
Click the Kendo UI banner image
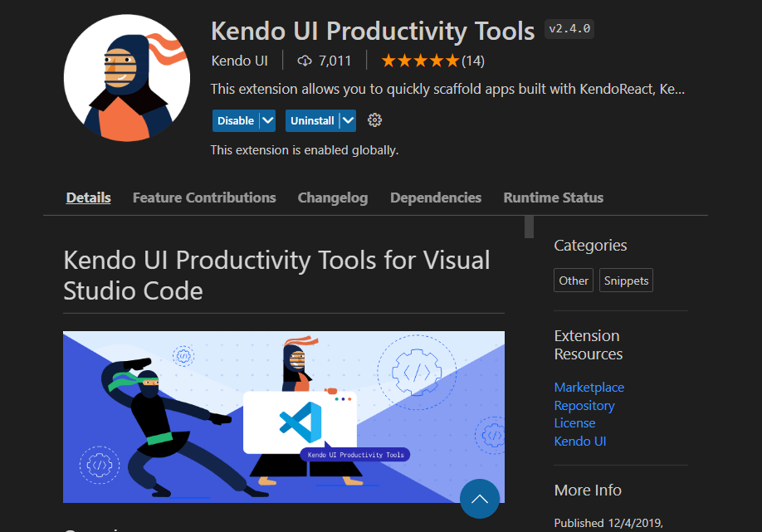284,417
